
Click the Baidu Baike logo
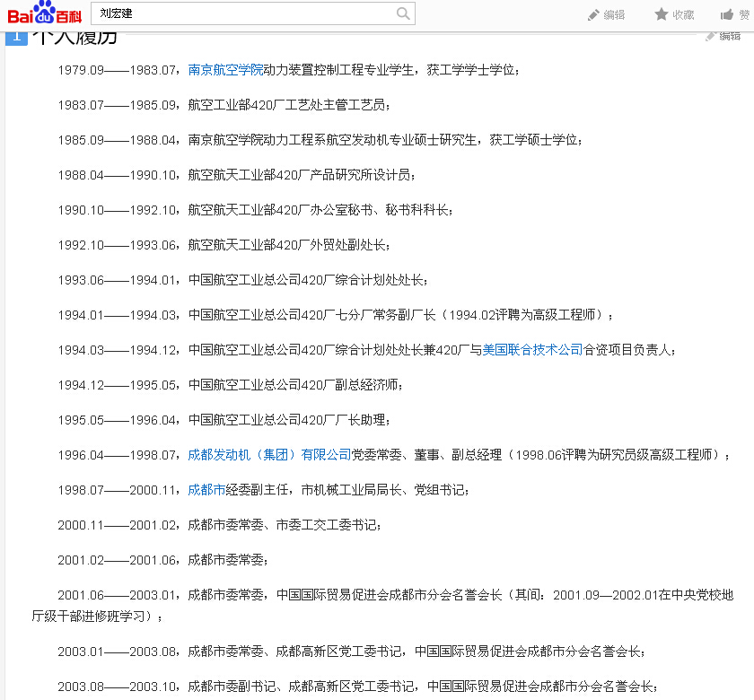point(44,14)
